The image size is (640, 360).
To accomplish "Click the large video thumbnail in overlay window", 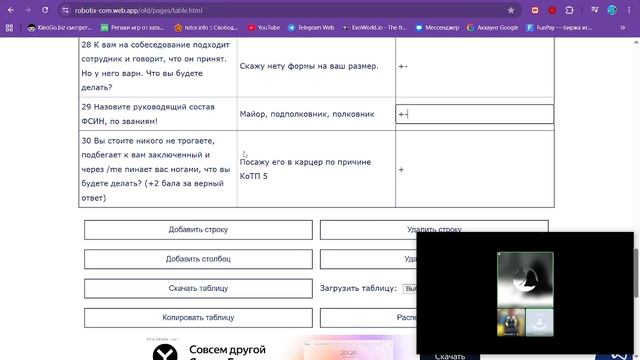I will (525, 280).
